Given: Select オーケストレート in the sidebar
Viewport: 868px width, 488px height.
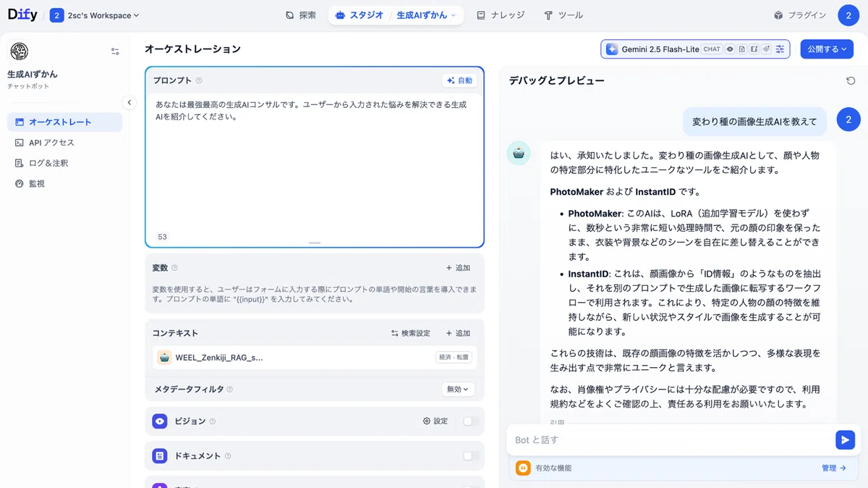Looking at the screenshot, I should coord(65,122).
